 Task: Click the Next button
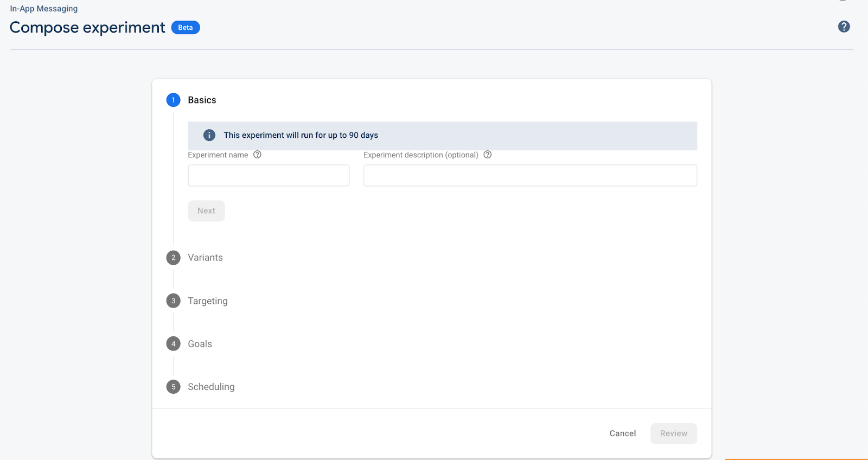(206, 211)
